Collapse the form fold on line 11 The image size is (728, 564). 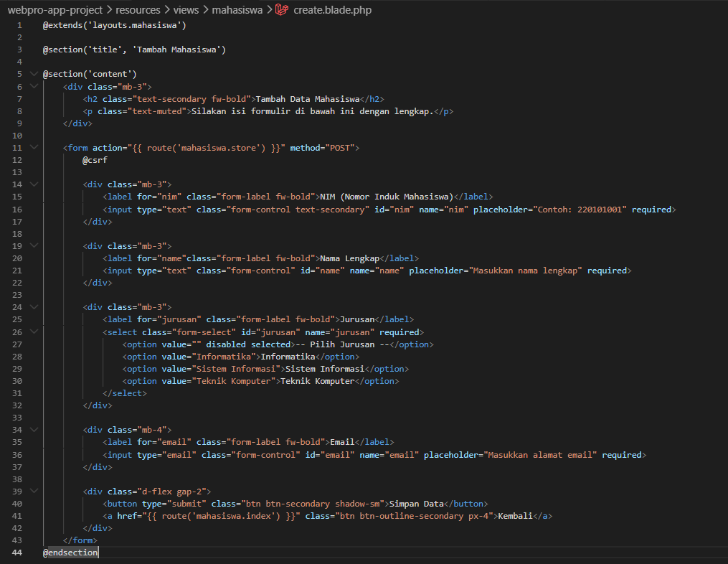coord(34,148)
